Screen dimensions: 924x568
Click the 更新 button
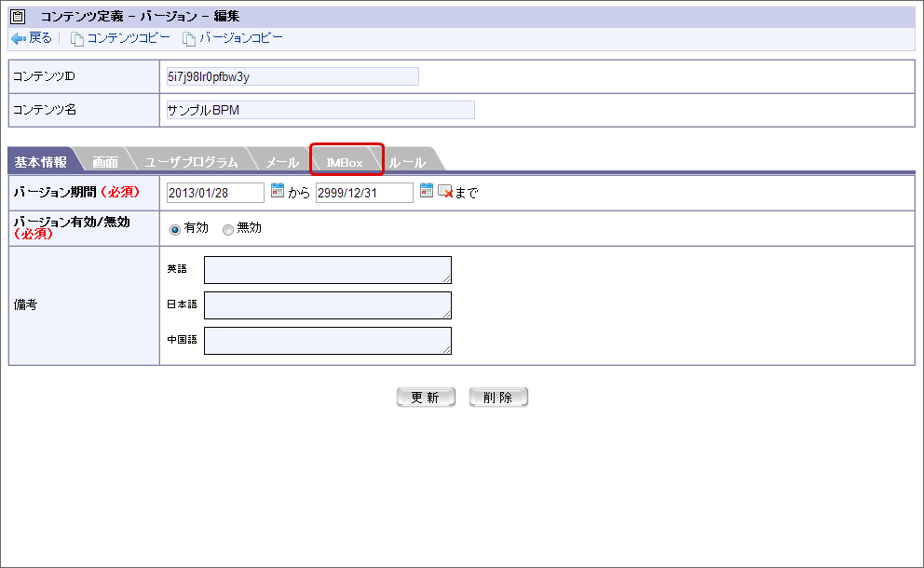coord(426,398)
